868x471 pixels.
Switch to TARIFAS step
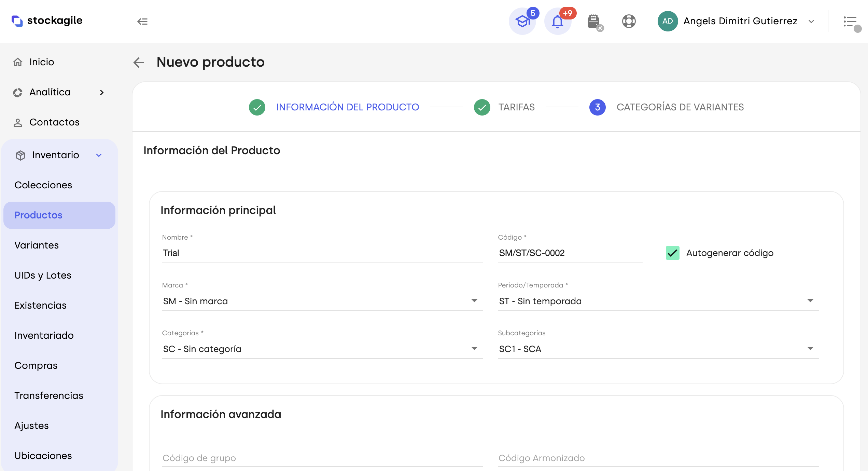point(517,107)
